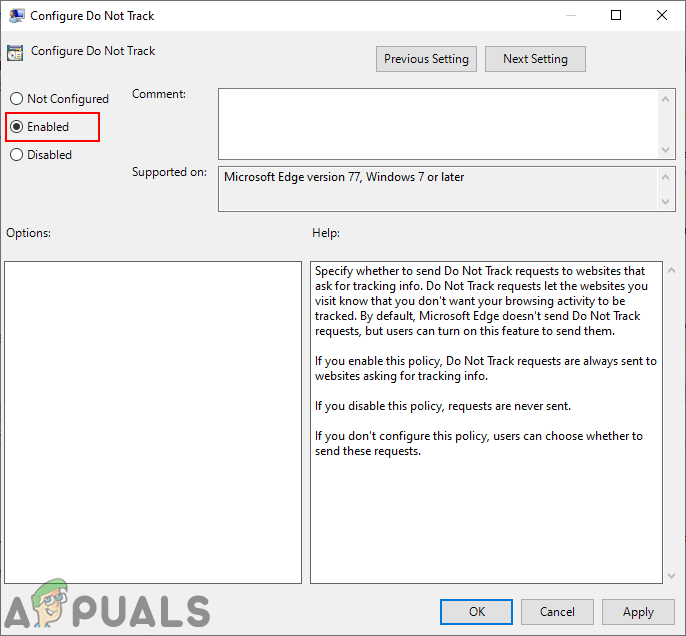The image size is (686, 636).
Task: Click the Supported on scroll up arrow
Action: (x=665, y=177)
